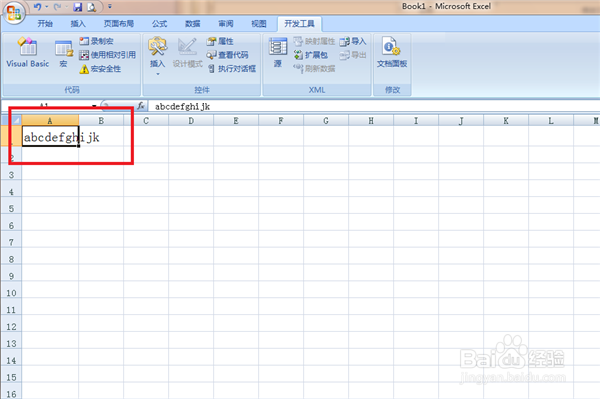The image size is (600, 399).
Task: Open the Office button menu
Action: (14, 13)
